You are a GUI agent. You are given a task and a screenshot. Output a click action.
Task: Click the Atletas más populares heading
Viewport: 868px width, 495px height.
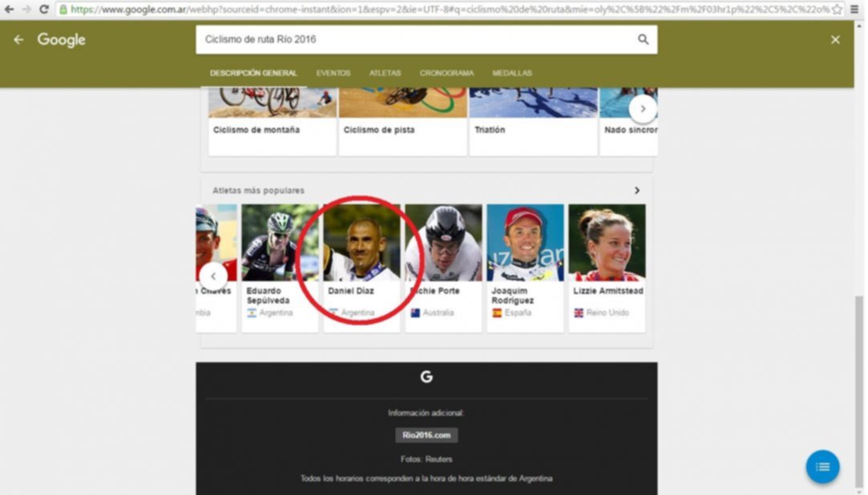point(259,191)
